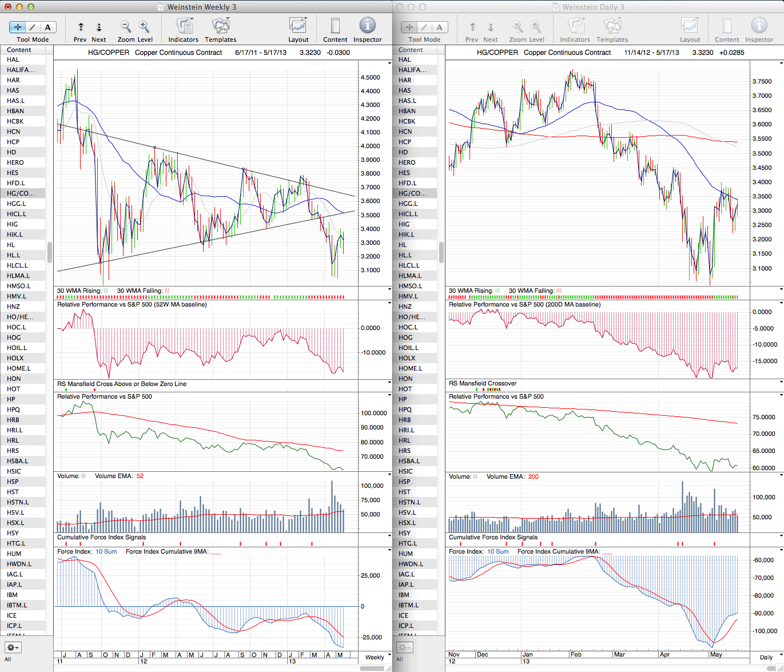Open Indicators menu in Weekly window toolbar
This screenshot has height=672, width=784.
(x=184, y=26)
